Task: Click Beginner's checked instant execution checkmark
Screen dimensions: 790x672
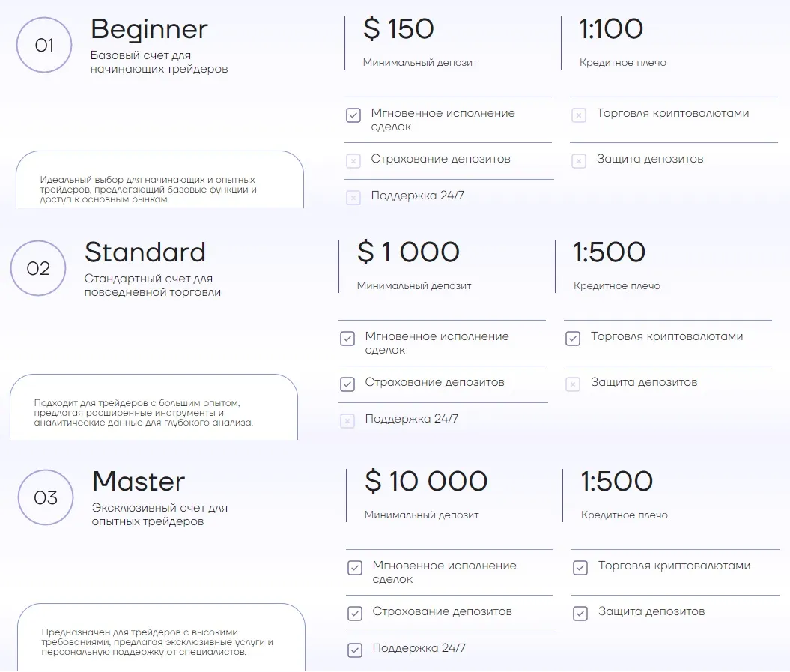Action: click(x=353, y=115)
